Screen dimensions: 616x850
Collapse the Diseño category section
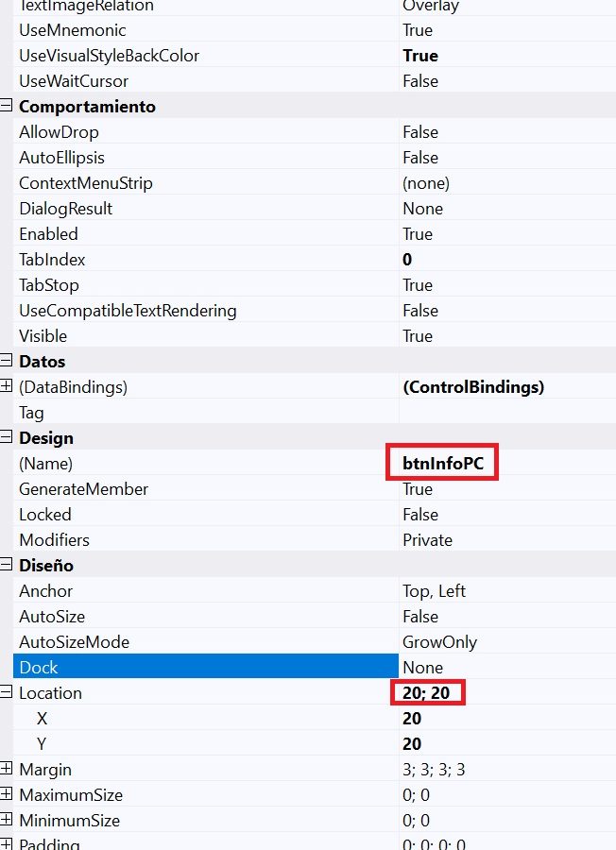coord(7,566)
